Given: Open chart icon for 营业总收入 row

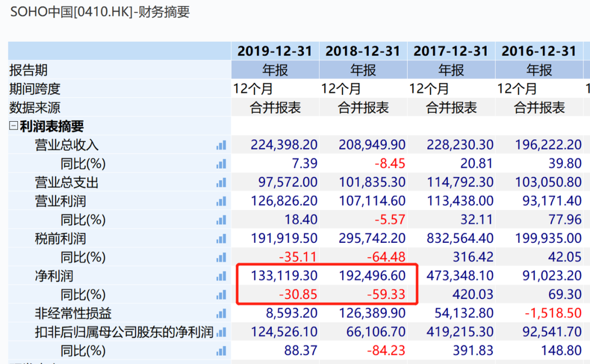Looking at the screenshot, I should [221, 145].
